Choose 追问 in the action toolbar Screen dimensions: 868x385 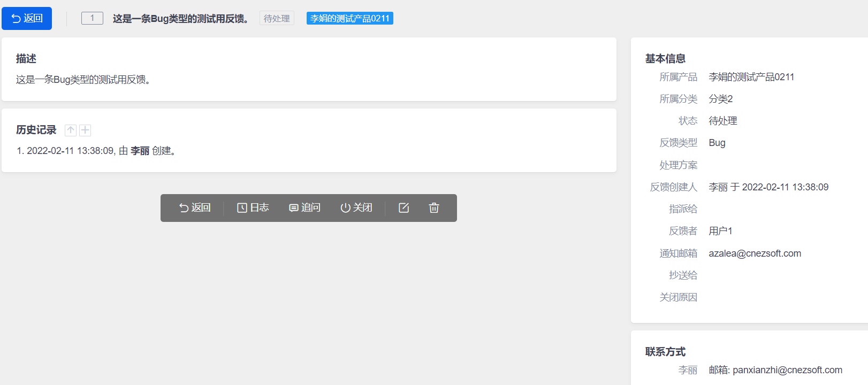click(x=304, y=207)
